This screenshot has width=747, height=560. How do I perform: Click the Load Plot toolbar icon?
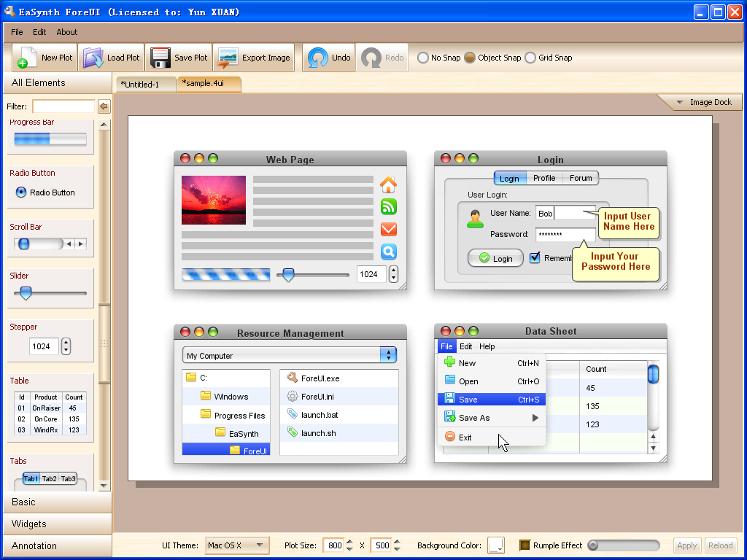pos(93,58)
